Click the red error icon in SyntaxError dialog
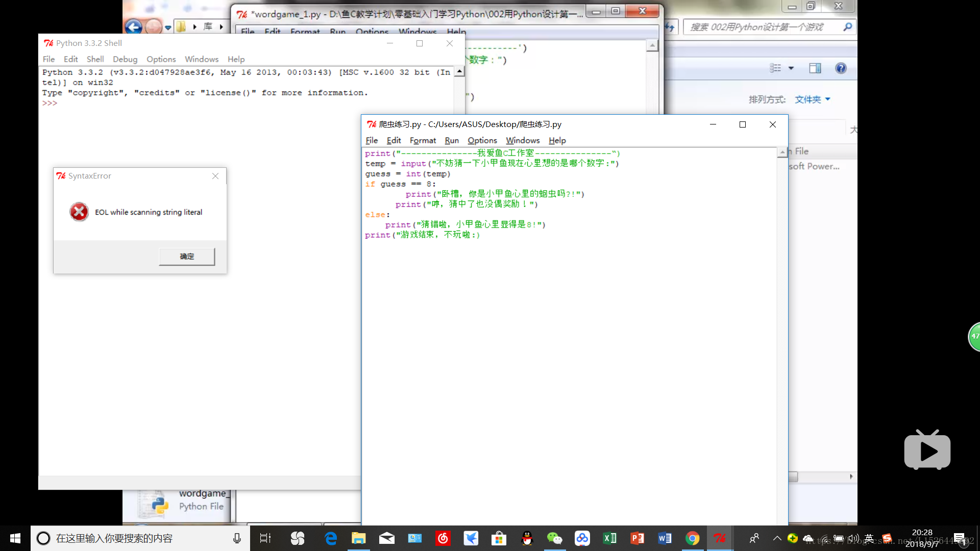Screen dimensions: 980x551 pos(79,212)
